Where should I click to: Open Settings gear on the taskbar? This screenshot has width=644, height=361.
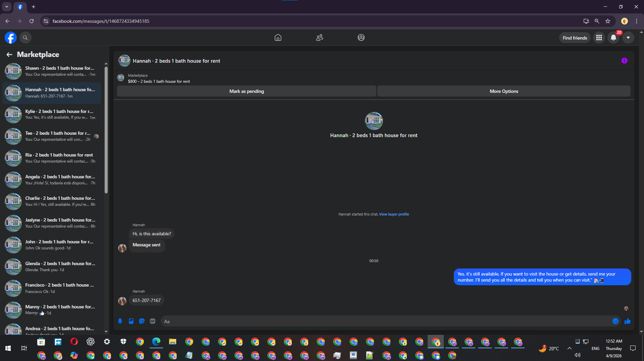107,342
